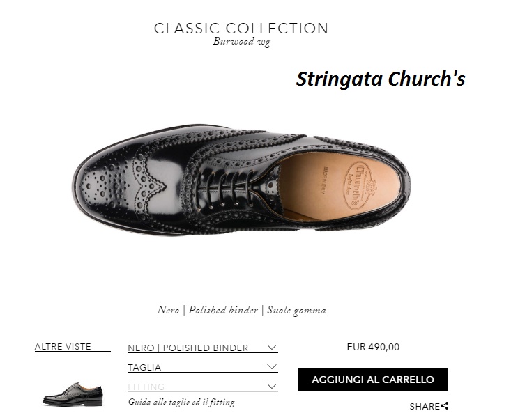Expand the Taglia chevron arrow
The height and width of the screenshot is (420, 511).
click(x=272, y=367)
